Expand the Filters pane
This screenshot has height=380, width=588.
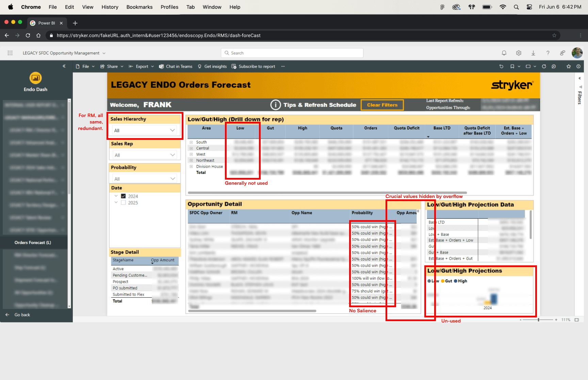579,78
